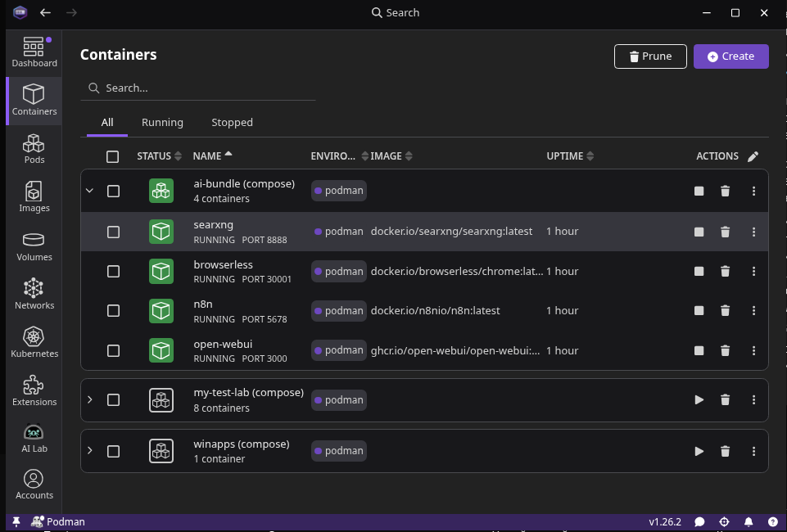Start the my-test-lab compose group
Screen dimensions: 787x532
[x=699, y=399]
